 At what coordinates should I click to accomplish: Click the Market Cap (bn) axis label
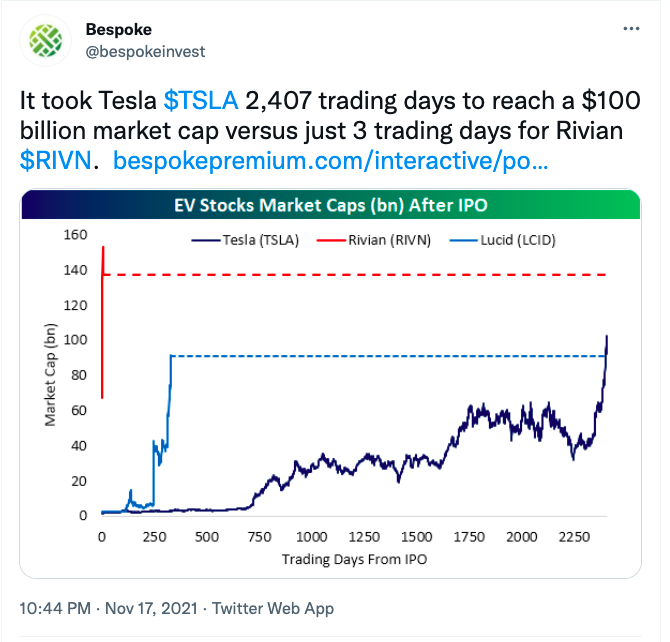[x=50, y=376]
